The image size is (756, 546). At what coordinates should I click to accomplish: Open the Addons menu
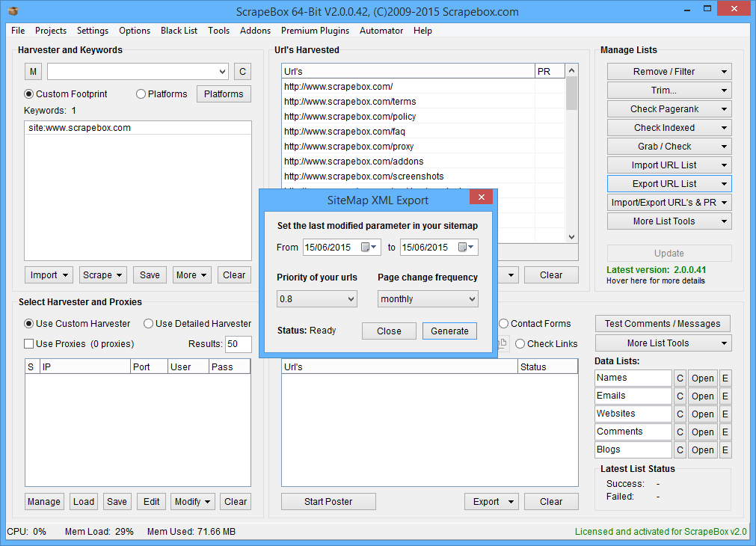[x=255, y=31]
